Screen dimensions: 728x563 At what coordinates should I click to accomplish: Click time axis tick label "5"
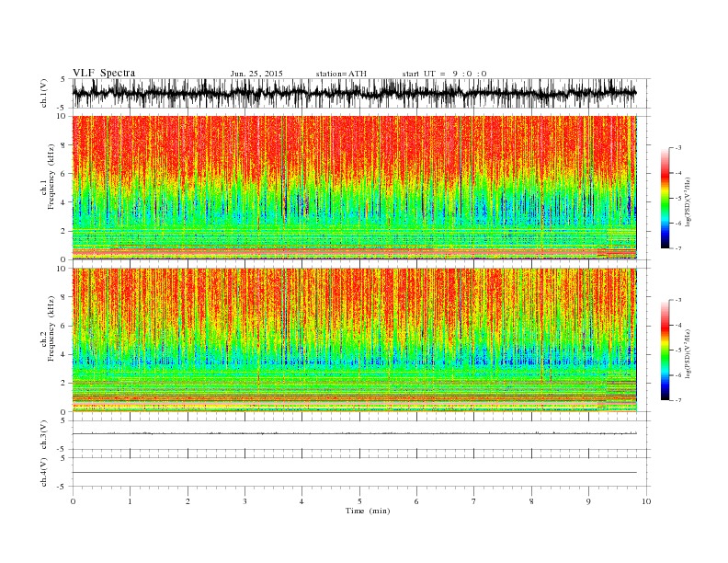click(359, 501)
